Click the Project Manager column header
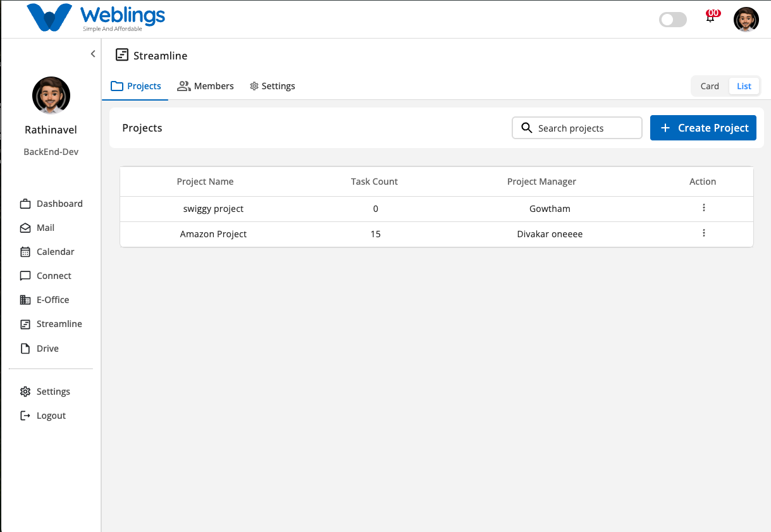 pyautogui.click(x=541, y=182)
